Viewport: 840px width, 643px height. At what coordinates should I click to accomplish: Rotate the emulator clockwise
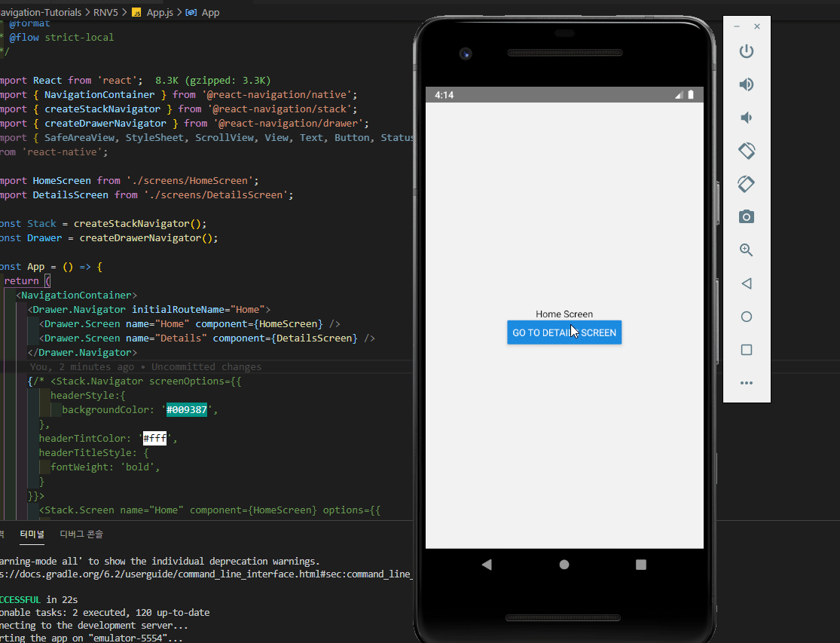747,184
